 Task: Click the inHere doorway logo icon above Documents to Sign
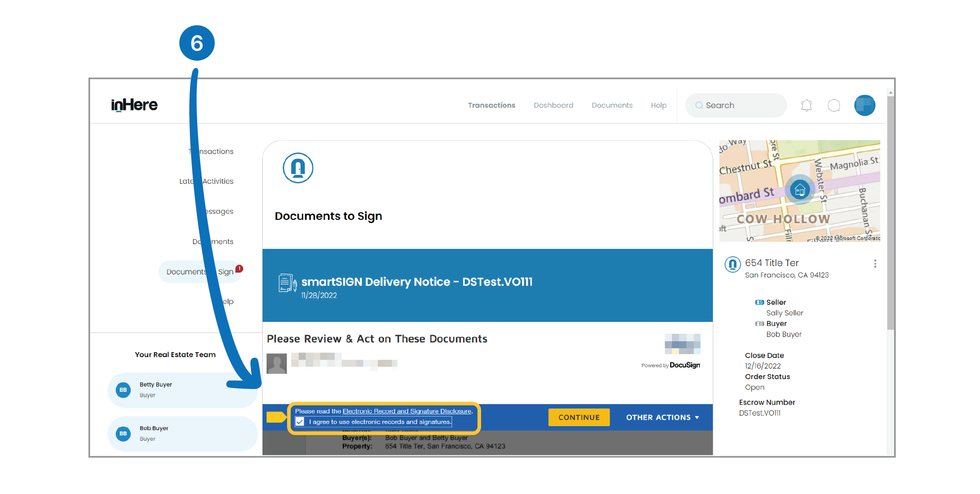coord(298,168)
